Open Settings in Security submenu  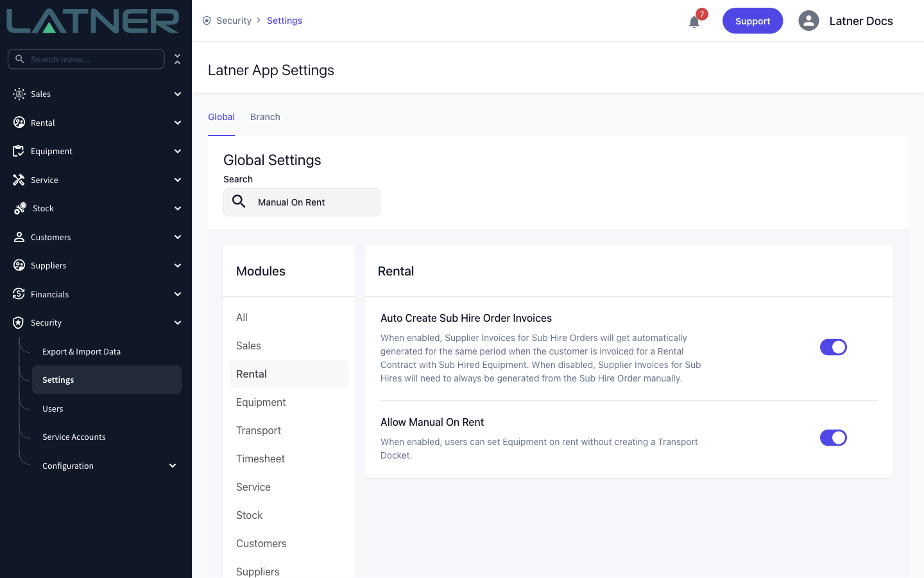(107, 380)
